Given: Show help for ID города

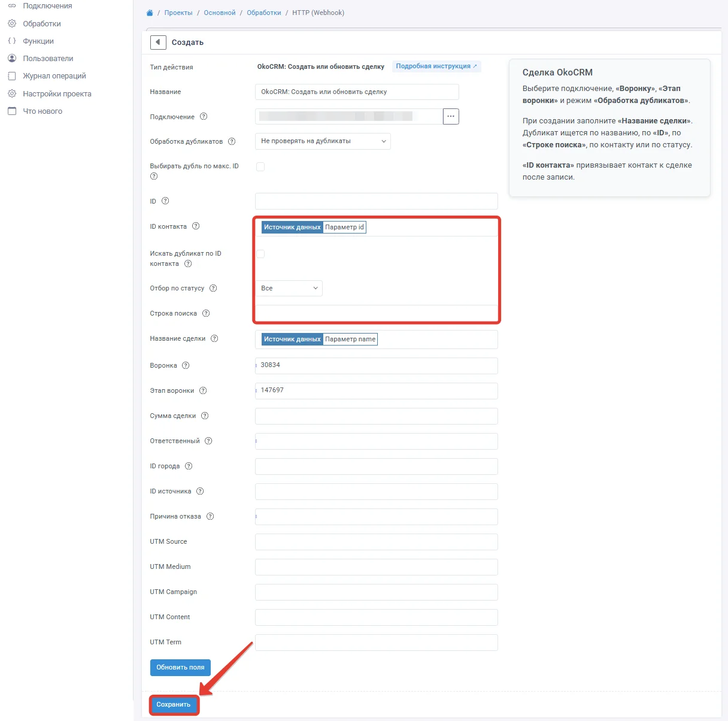Looking at the screenshot, I should (189, 466).
